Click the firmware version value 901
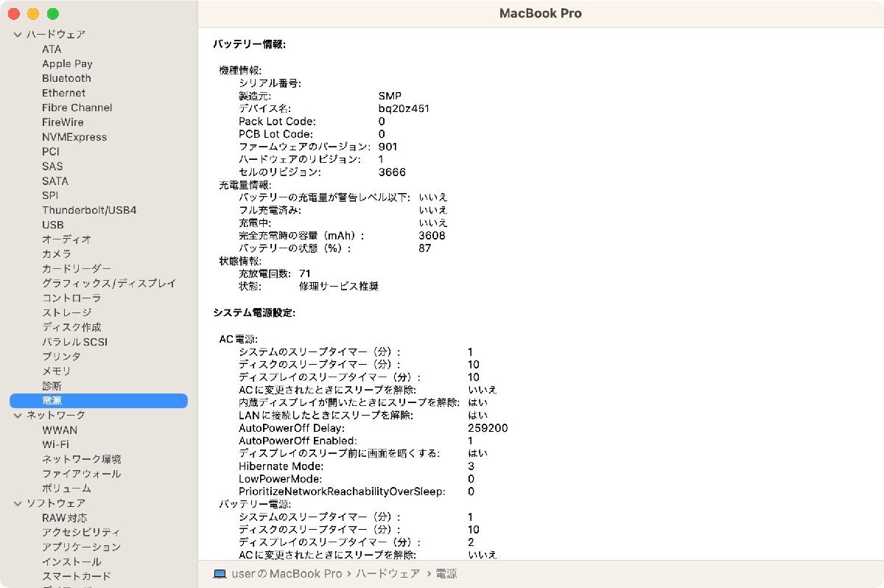The height and width of the screenshot is (588, 884). [x=388, y=147]
